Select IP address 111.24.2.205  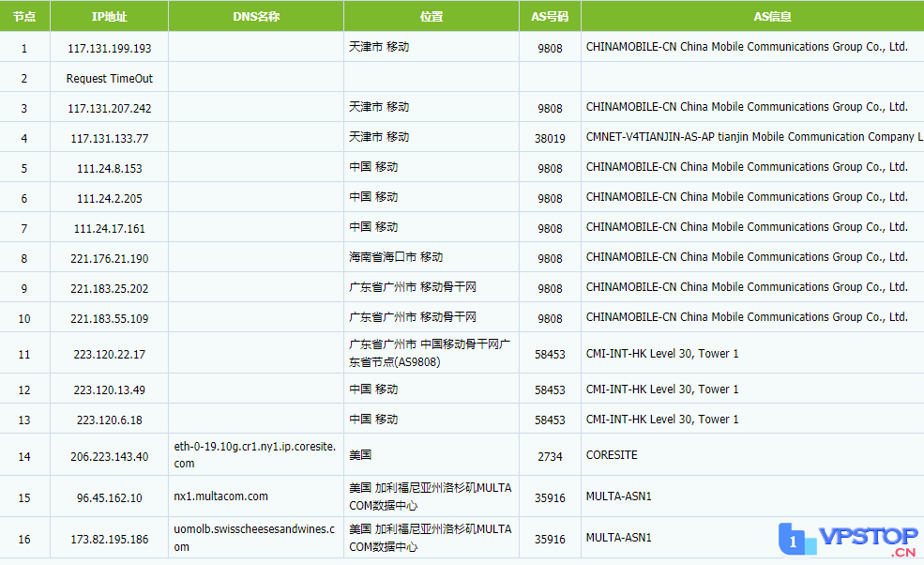click(x=110, y=199)
